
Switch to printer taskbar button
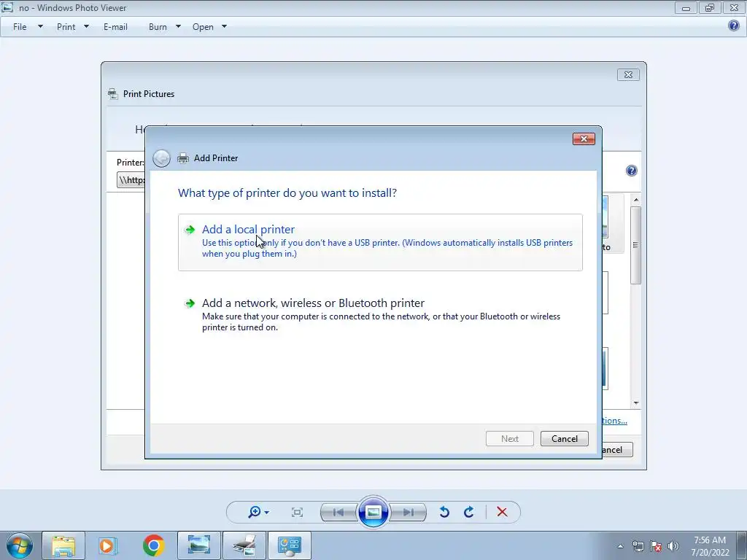click(x=244, y=545)
